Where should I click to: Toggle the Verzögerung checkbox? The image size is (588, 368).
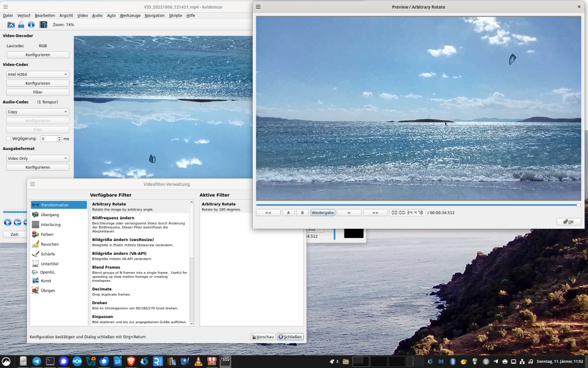point(9,139)
